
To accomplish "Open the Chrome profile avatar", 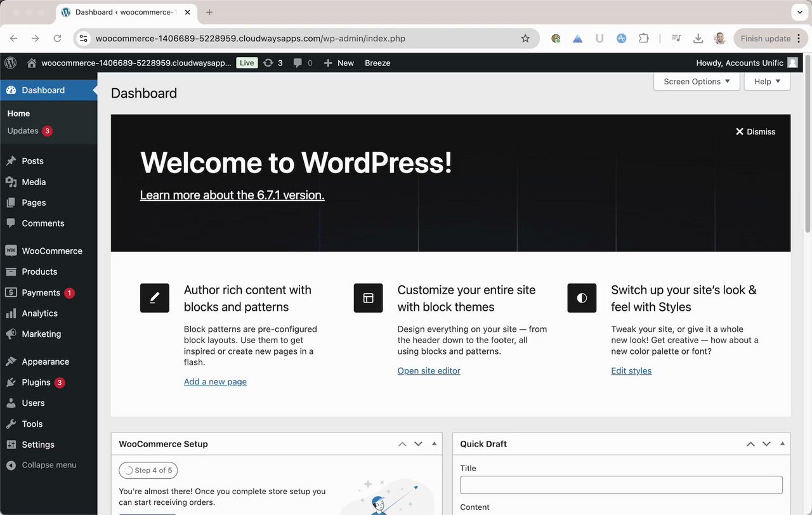I will point(719,39).
